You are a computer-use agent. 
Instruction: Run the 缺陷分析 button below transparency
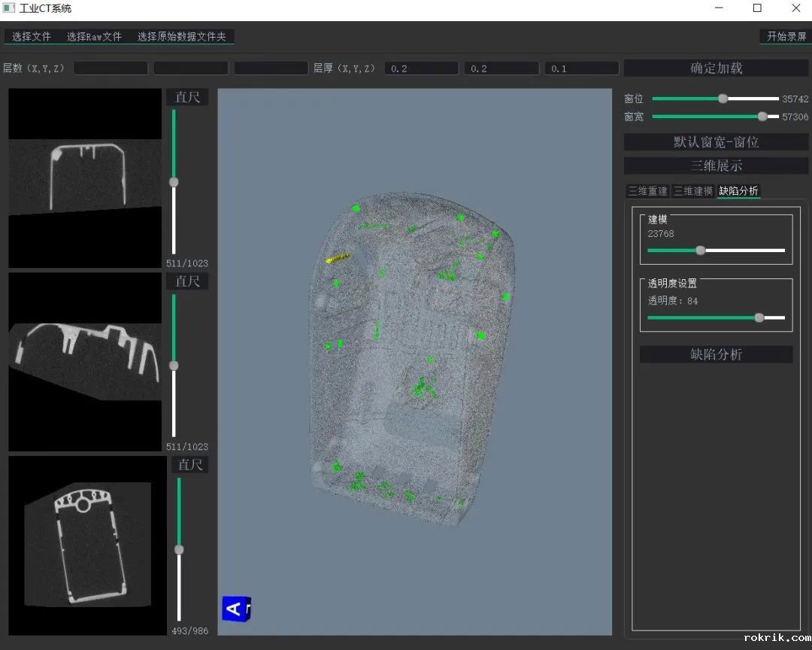point(716,354)
